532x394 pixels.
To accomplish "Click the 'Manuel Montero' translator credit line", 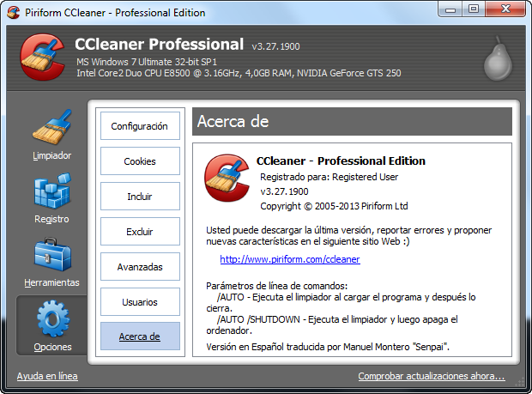I will point(328,347).
